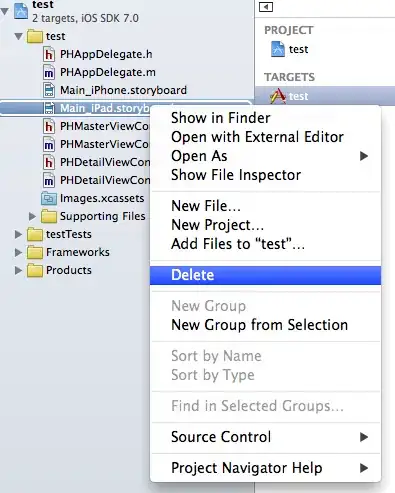
Task: Expand the Frameworks group
Action: pyautogui.click(x=18, y=252)
